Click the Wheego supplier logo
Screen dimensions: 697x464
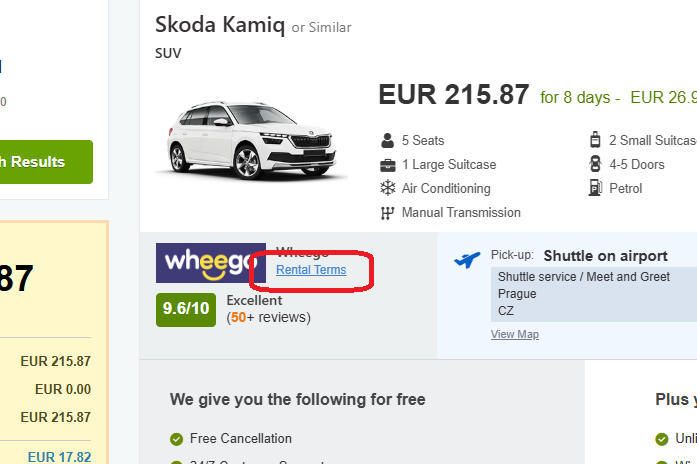(210, 263)
